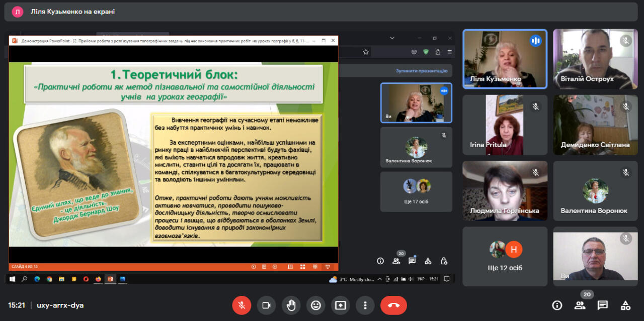Click the green shield extension icon in Firefox
644x321 pixels.
click(426, 51)
